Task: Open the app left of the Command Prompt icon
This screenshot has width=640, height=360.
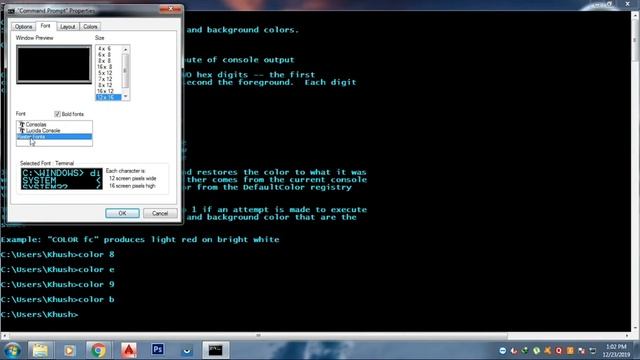Action: pos(187,350)
